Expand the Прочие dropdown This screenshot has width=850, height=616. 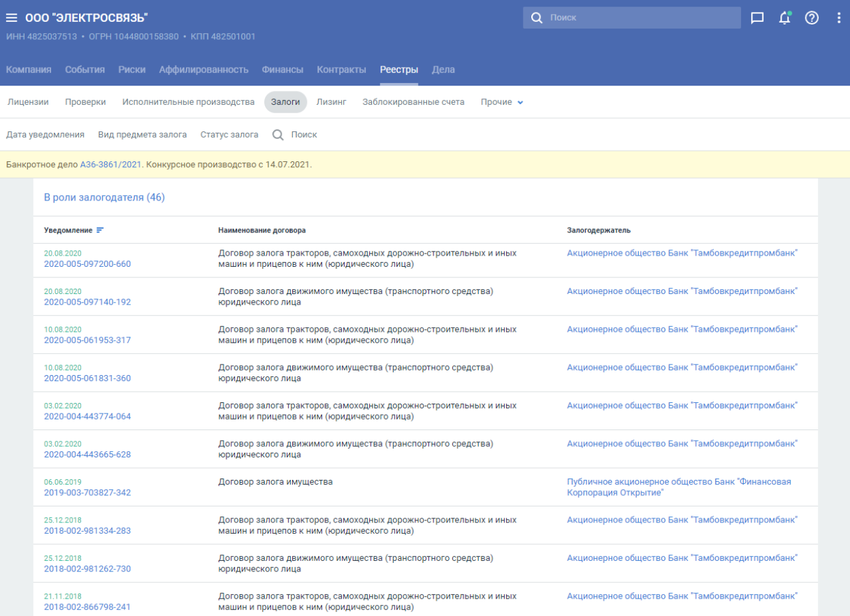pyautogui.click(x=502, y=102)
